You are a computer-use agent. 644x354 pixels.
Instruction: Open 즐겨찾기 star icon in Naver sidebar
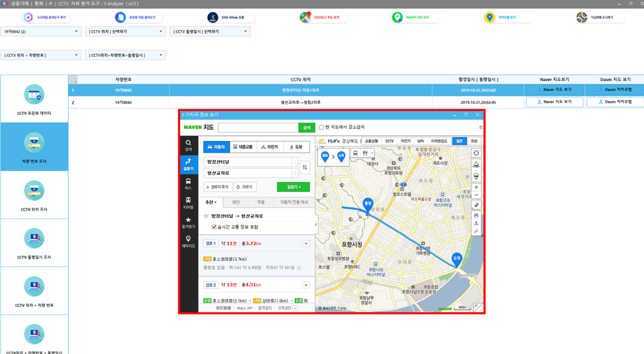[x=188, y=222]
